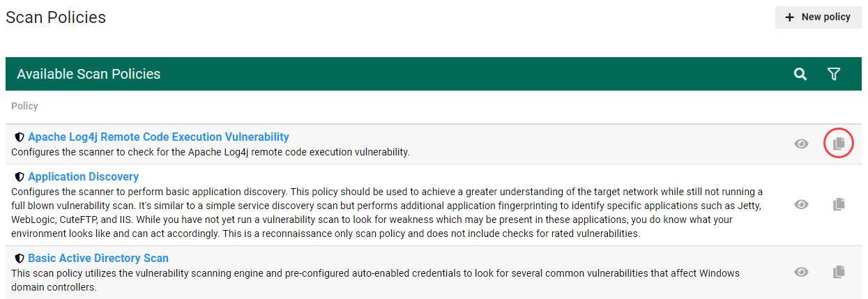The height and width of the screenshot is (299, 868).
Task: Click shield icon beside Basic Active Directory Scan
Action: point(20,259)
